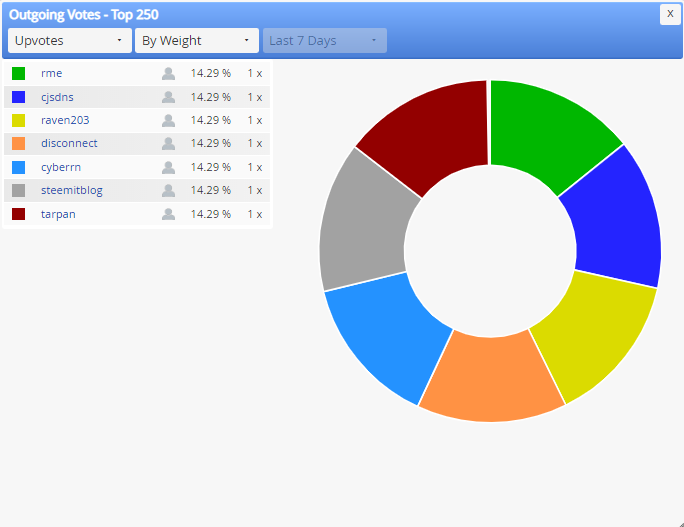Click the tarpan profile icon
This screenshot has height=527, width=684.
(x=168, y=214)
